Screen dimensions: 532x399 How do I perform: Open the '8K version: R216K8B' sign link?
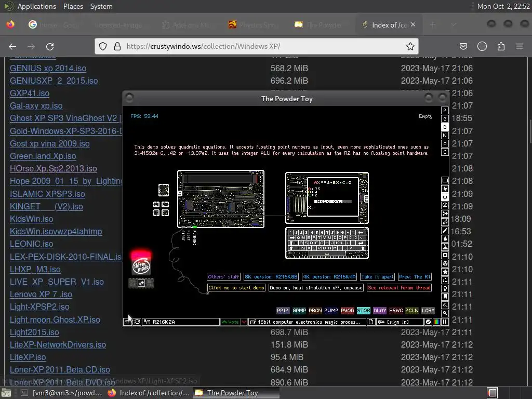[x=271, y=277]
